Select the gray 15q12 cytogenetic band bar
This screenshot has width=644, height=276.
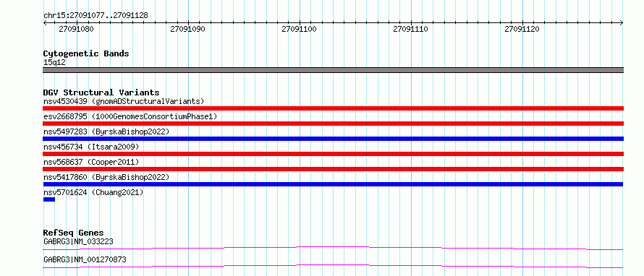333,70
